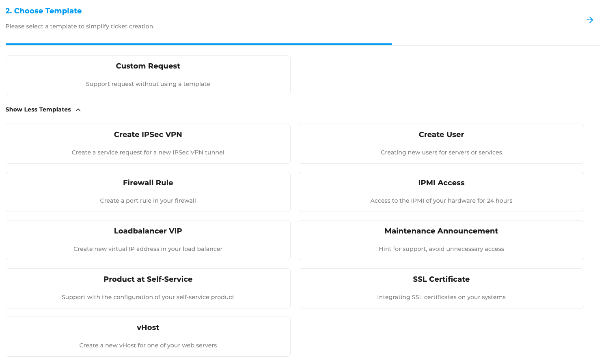Viewport: 606px width, 364px height.
Task: Click the ticket creation instruction text
Action: click(x=80, y=26)
